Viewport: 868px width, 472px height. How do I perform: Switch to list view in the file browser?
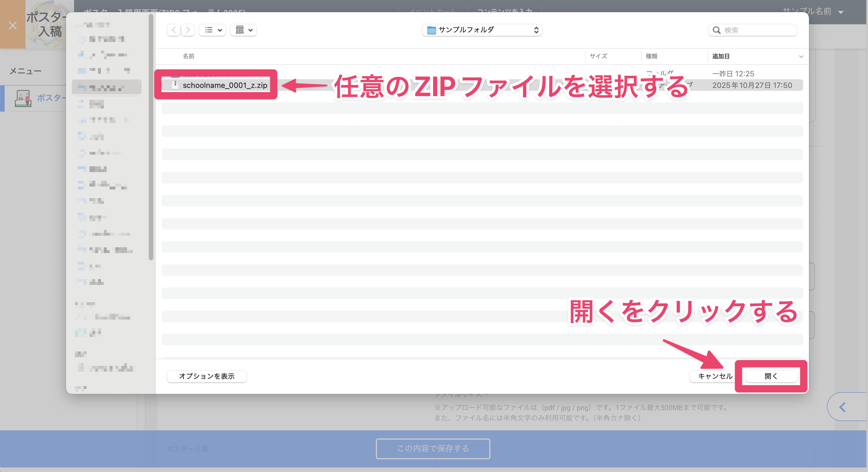208,30
